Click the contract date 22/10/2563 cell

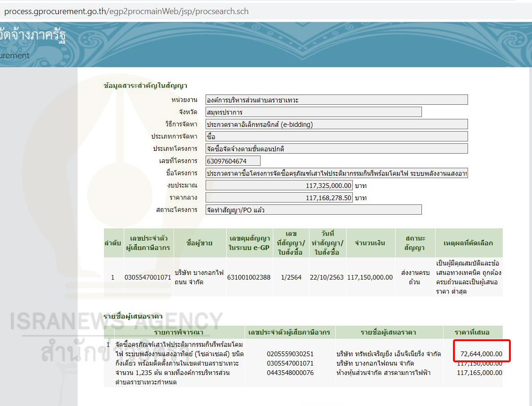326,277
